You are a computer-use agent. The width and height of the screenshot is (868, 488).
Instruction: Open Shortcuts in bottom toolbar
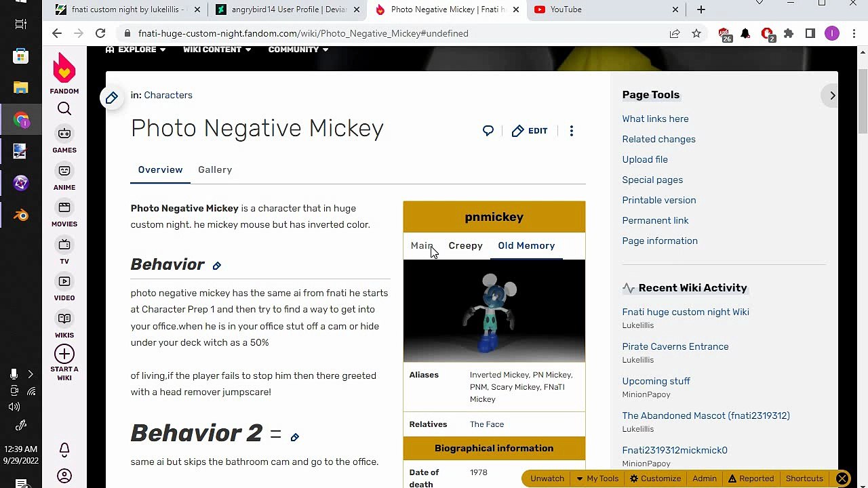pyautogui.click(x=804, y=479)
